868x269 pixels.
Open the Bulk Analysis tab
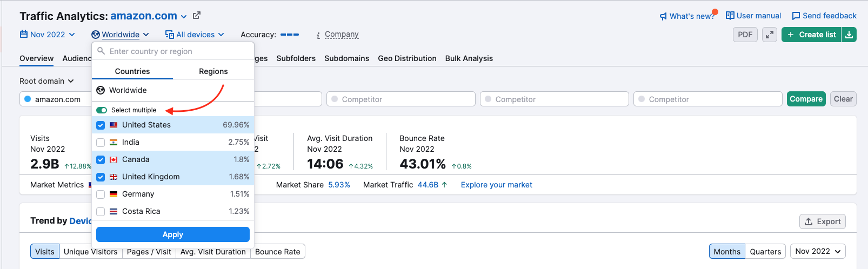tap(469, 58)
